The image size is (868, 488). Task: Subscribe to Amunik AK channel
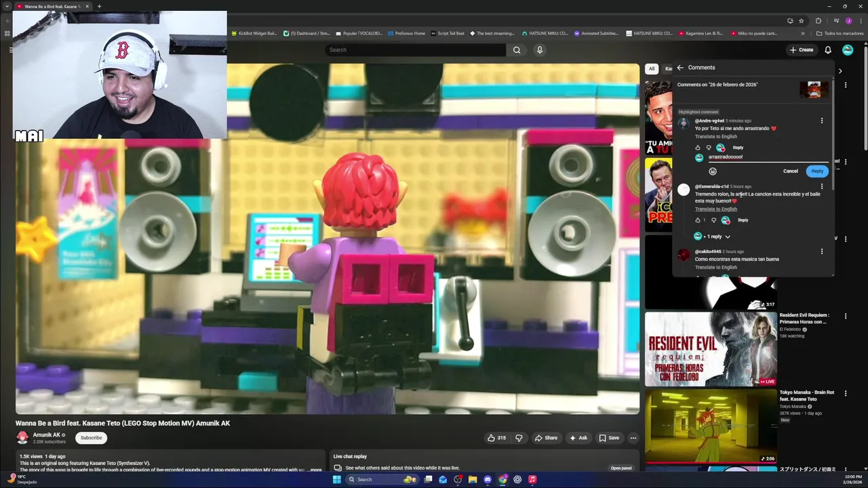(91, 438)
